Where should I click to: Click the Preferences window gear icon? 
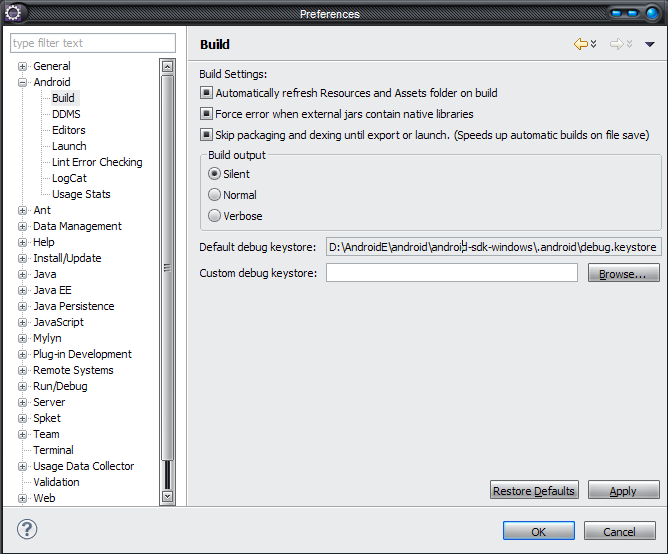pos(13,13)
